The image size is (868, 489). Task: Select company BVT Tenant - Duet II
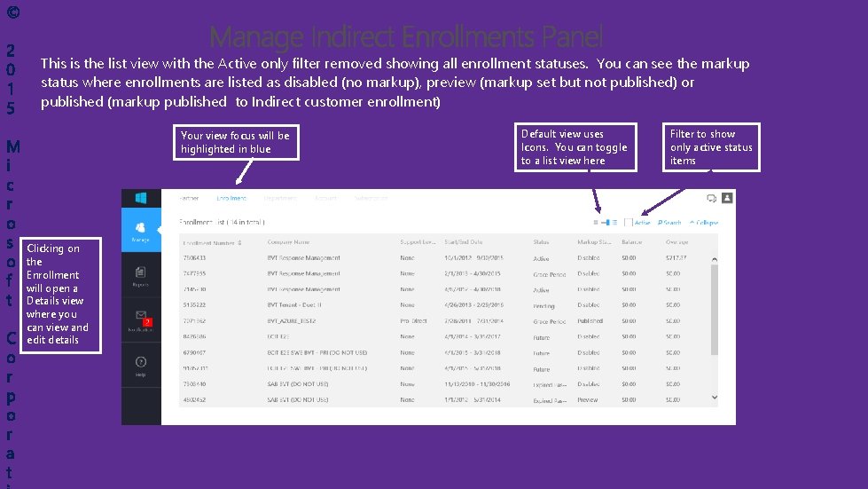pos(294,305)
